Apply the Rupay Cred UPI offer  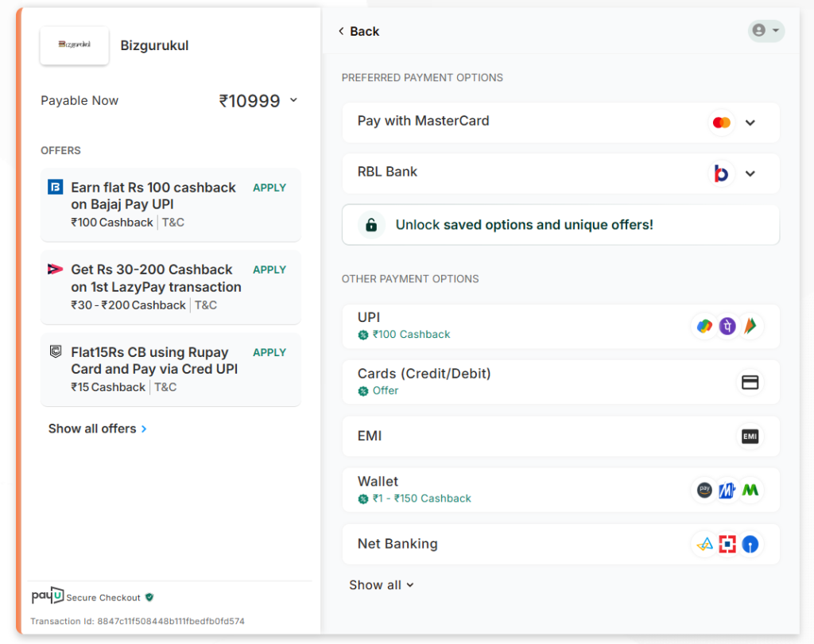[269, 352]
